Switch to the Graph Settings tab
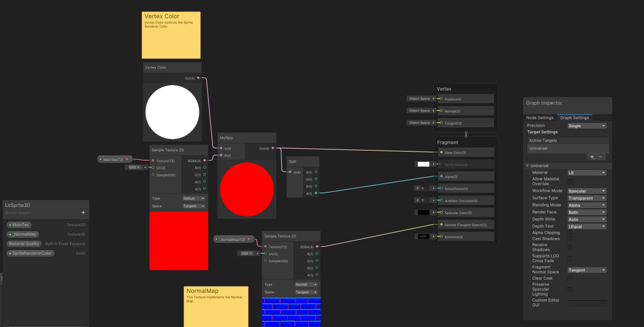This screenshot has height=327, width=644. coord(575,117)
